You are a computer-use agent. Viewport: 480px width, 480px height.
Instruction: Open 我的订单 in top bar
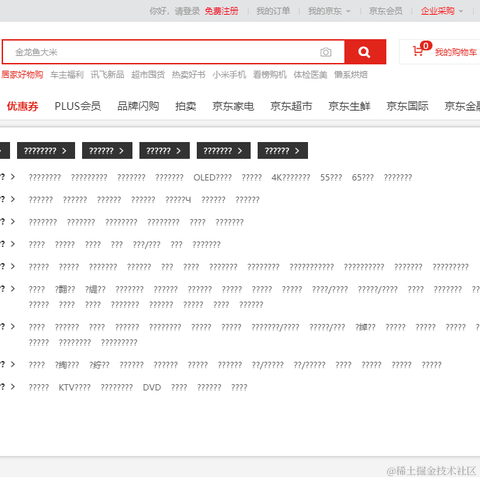(273, 11)
